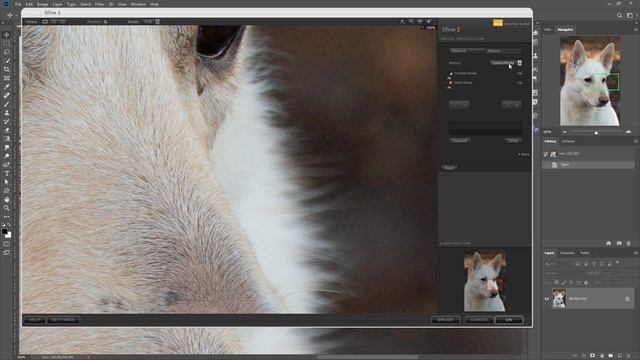
Task: Select the Eraser tool
Action: tap(7, 130)
